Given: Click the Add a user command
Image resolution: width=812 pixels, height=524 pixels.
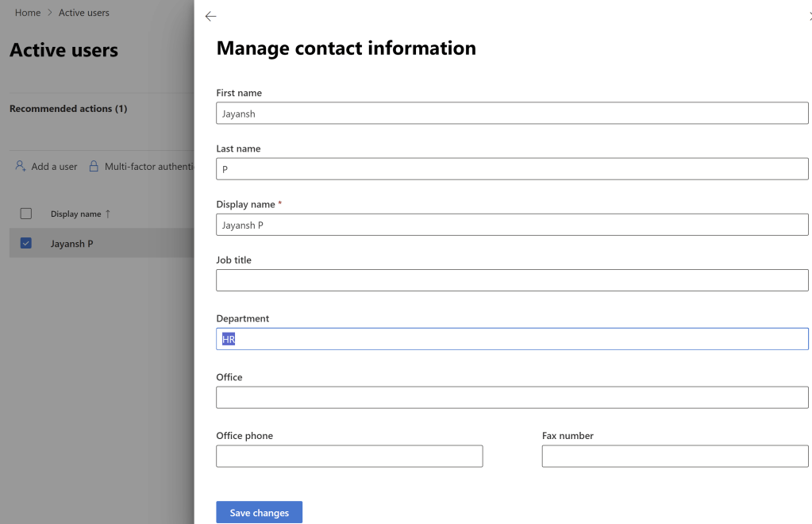Looking at the screenshot, I should 54,167.
